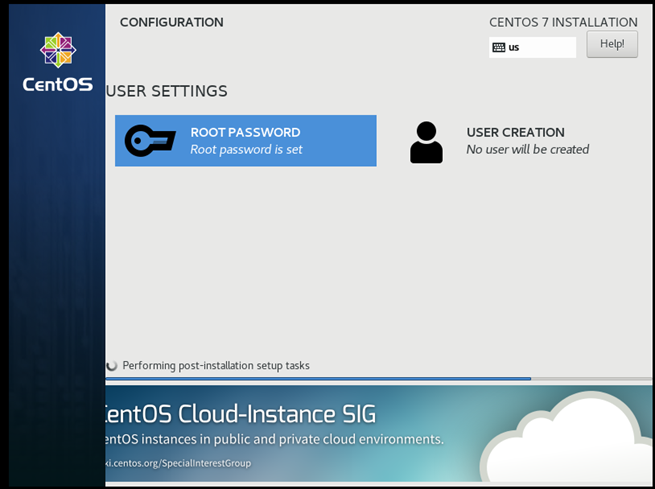This screenshot has height=489, width=655.
Task: Select the user creation person icon
Action: pyautogui.click(x=426, y=142)
